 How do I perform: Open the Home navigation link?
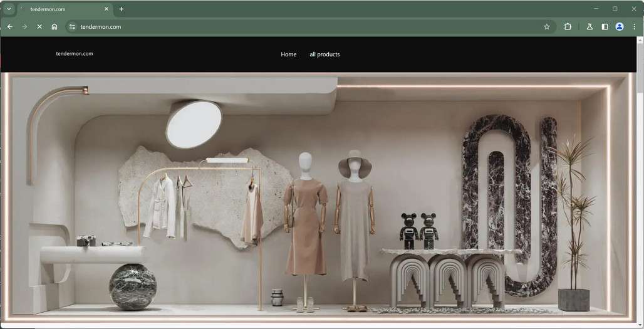click(x=288, y=55)
